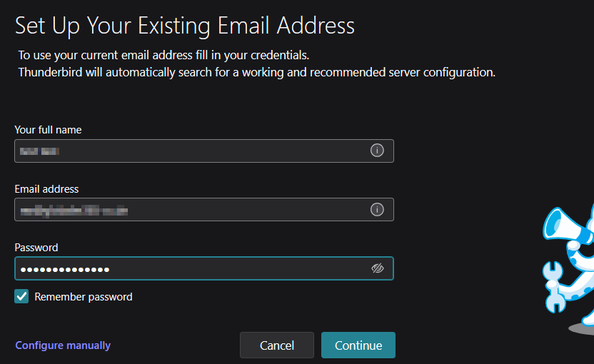594x364 pixels.
Task: Click the line mentioning 'fill in your credentials'
Action: 163,55
